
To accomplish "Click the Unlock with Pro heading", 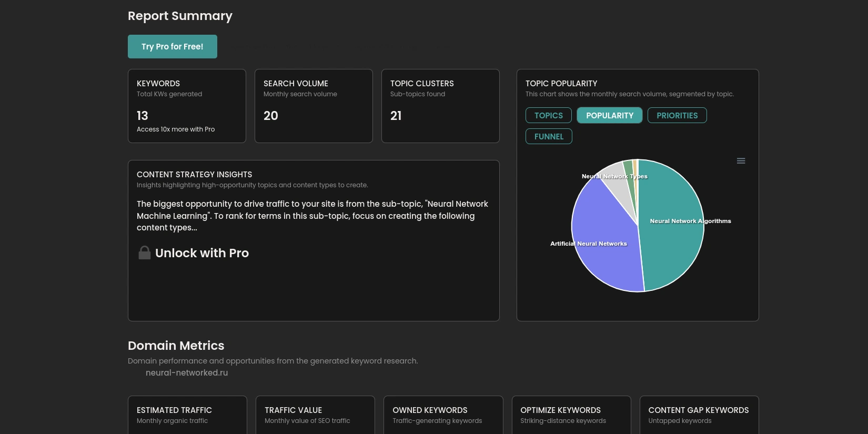I will click(x=201, y=253).
